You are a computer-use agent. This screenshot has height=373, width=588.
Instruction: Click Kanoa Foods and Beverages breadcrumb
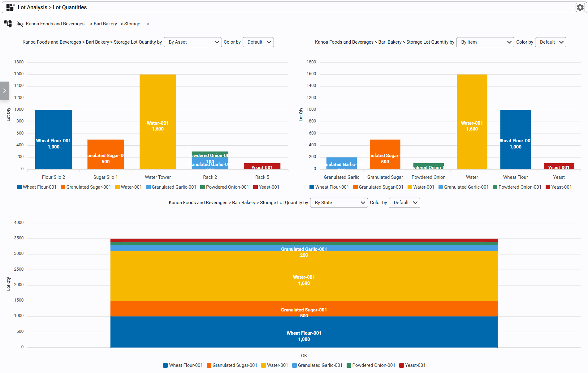tap(55, 24)
